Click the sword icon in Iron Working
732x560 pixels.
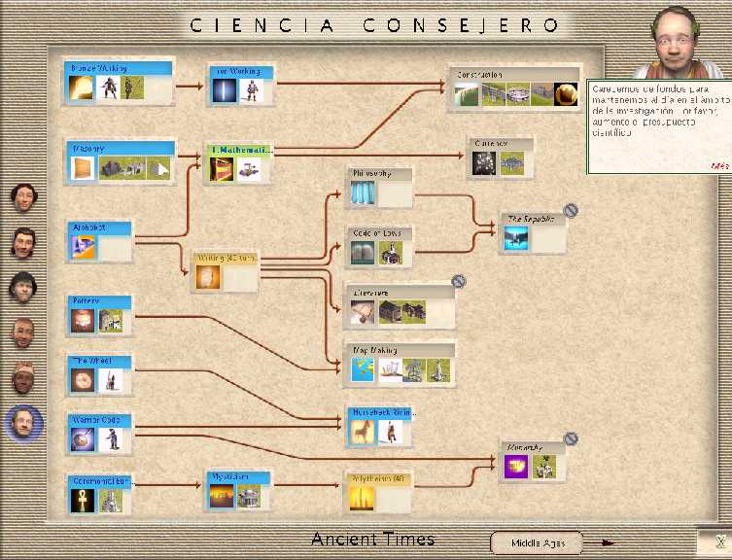(x=226, y=92)
